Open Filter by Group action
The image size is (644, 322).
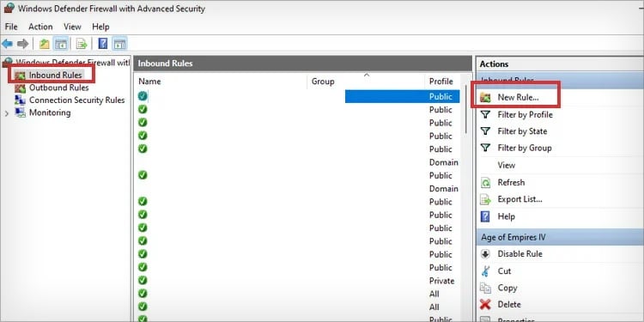pos(525,148)
